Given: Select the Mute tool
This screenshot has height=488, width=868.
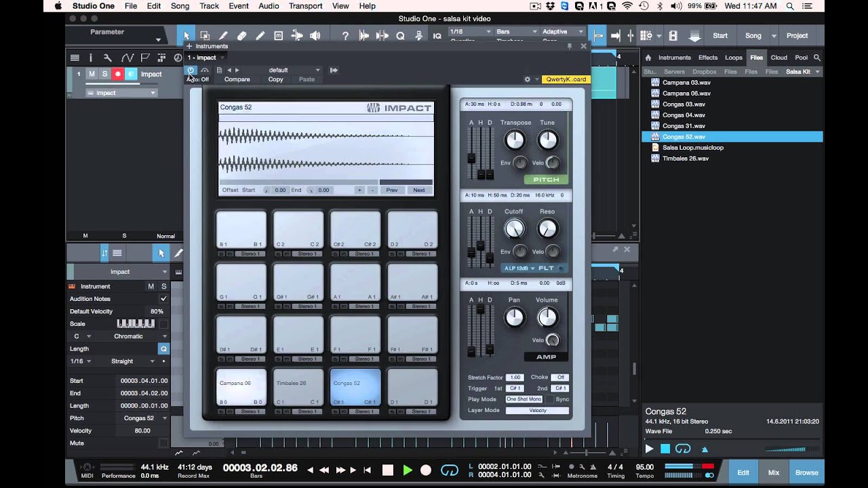Looking at the screenshot, I should [x=278, y=36].
